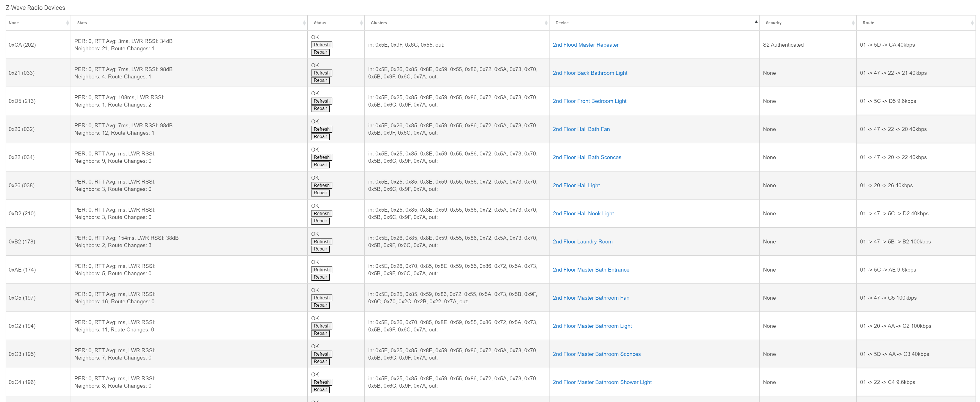
Task: Open 2nd Floor Master Bath Entrance
Action: tap(591, 270)
